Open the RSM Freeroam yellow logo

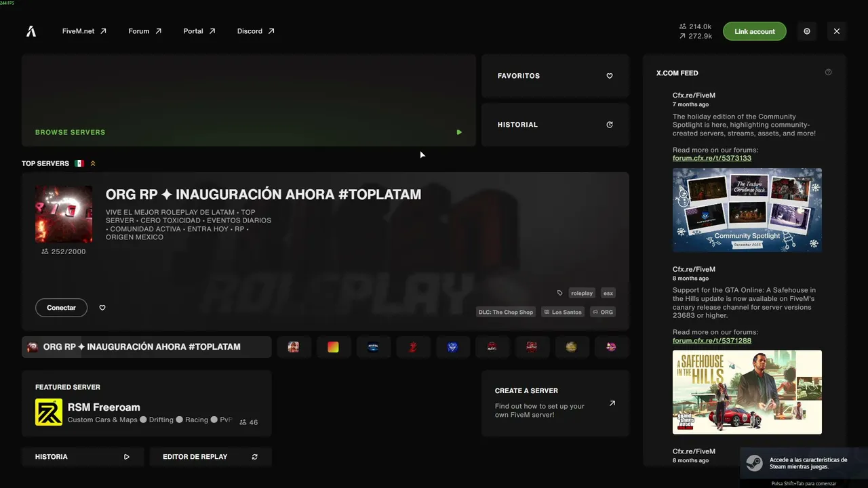click(49, 412)
